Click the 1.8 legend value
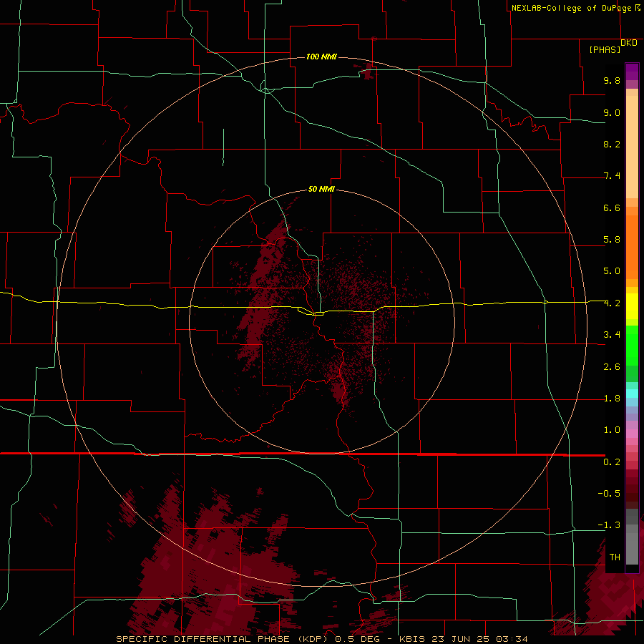The height and width of the screenshot is (644, 644). (x=612, y=399)
